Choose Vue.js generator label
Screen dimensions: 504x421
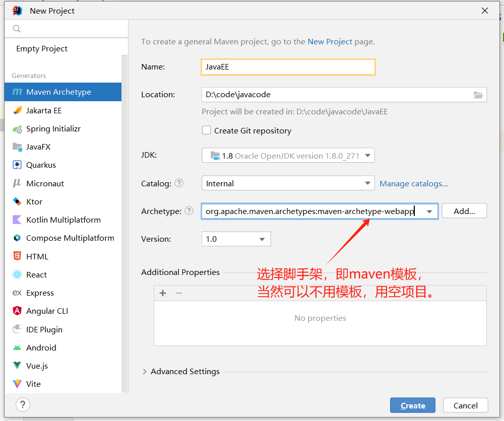[x=37, y=366]
